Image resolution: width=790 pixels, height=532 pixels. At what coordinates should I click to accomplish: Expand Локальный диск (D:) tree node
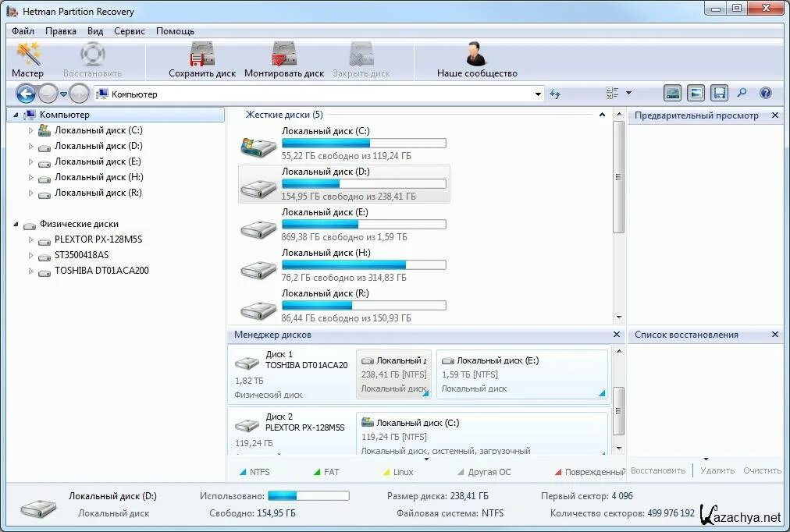[x=30, y=146]
